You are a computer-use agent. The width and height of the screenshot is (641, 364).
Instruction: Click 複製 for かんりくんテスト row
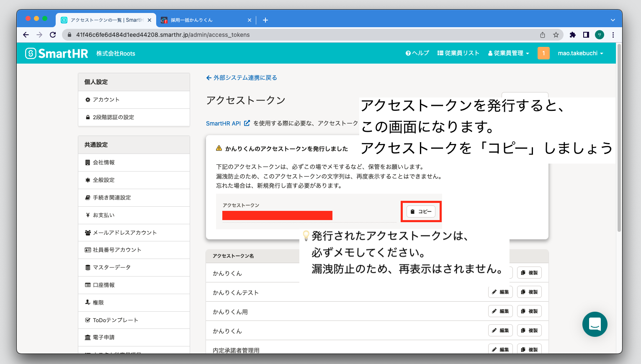coord(530,292)
